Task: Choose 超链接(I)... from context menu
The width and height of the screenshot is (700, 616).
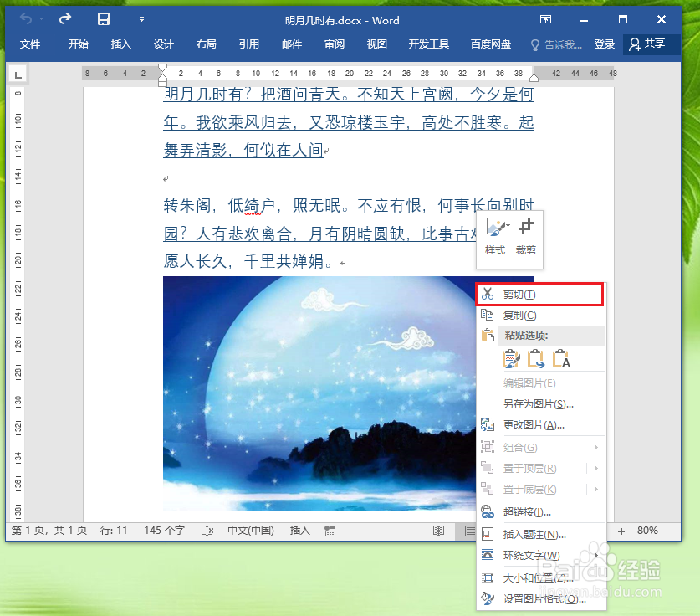Action: pos(542,512)
